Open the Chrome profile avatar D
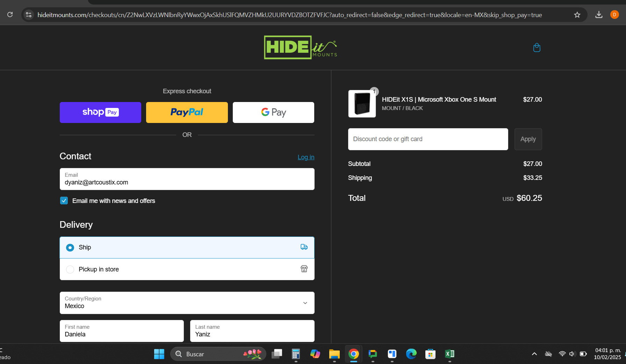Viewport: 626px width, 364px height. [614, 15]
